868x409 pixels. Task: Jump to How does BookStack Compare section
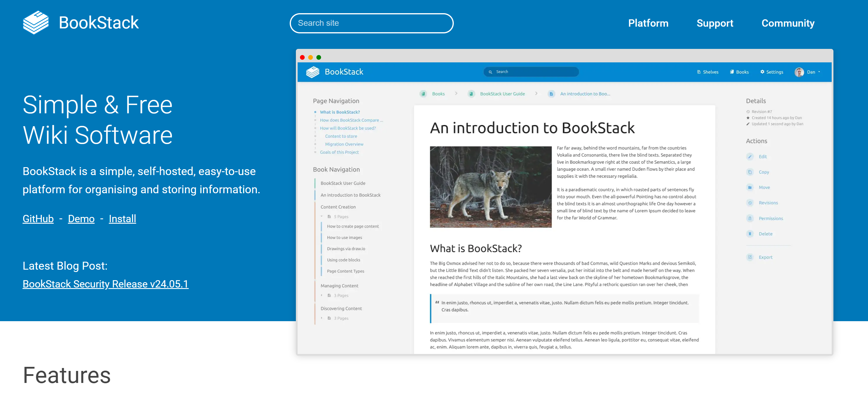pyautogui.click(x=352, y=120)
